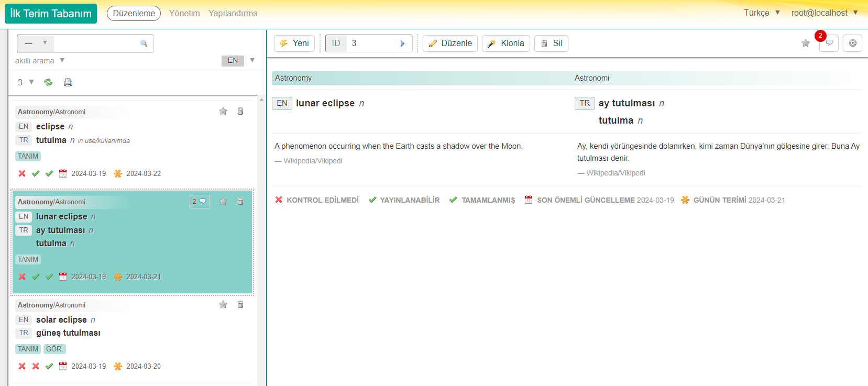Open comments on lunar eclipse list entry
Viewport: 868px width, 386px height.
click(x=200, y=202)
